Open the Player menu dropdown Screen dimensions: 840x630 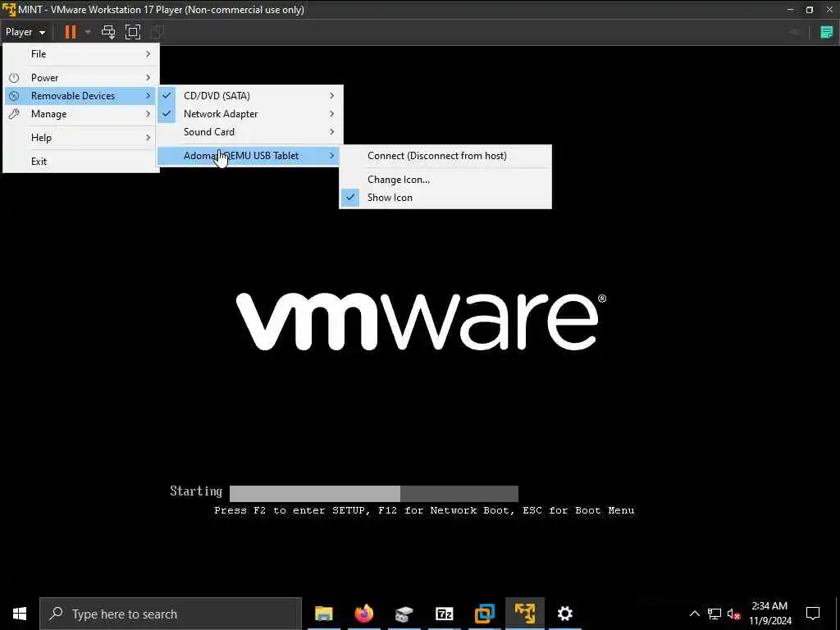25,32
